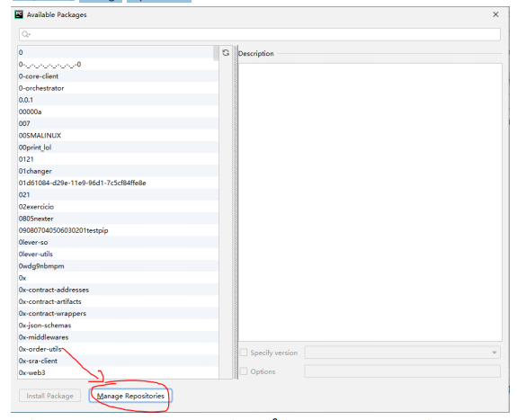
Task: Select package '0x-contract-artifacts'
Action: tap(118, 302)
